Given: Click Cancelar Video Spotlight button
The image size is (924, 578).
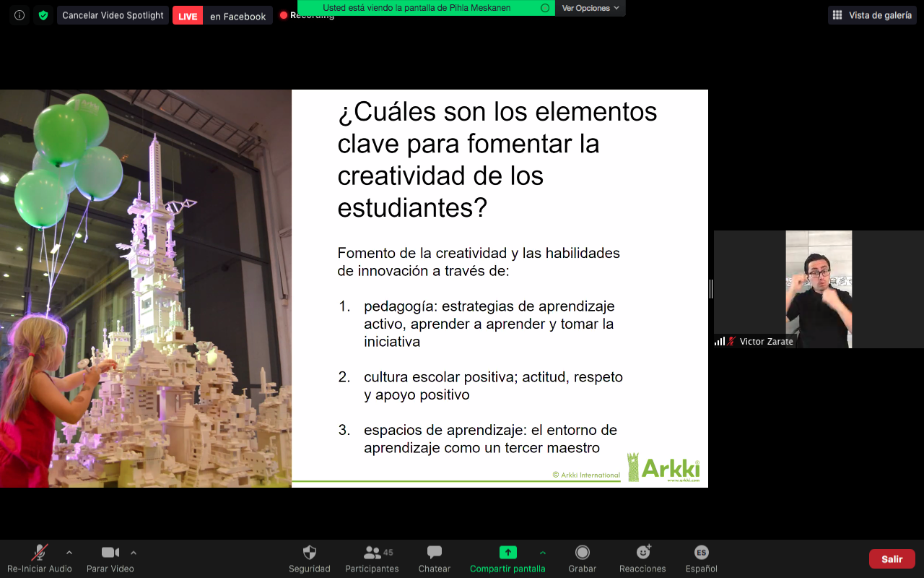Looking at the screenshot, I should 113,15.
